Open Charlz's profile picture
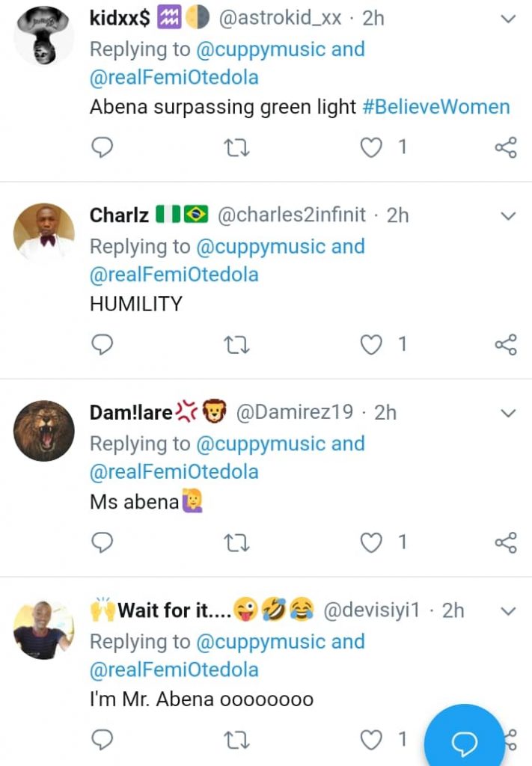The height and width of the screenshot is (766, 532). (x=44, y=232)
